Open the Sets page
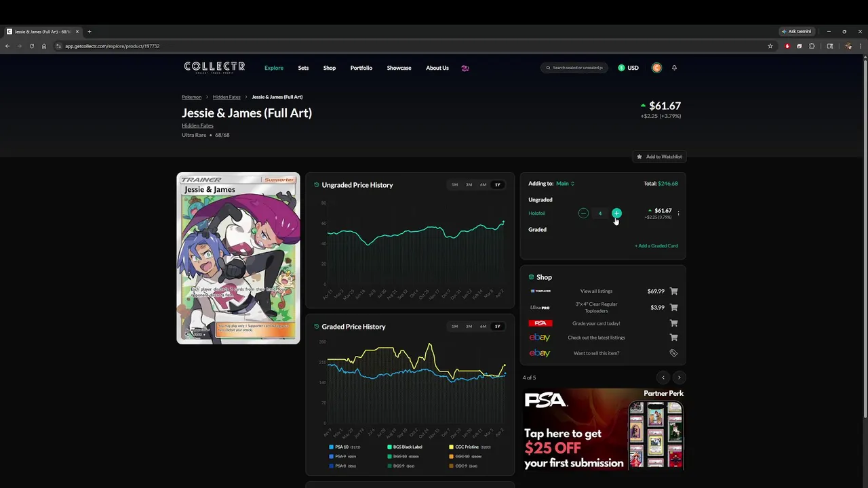Viewport: 868px width, 488px height. [303, 68]
